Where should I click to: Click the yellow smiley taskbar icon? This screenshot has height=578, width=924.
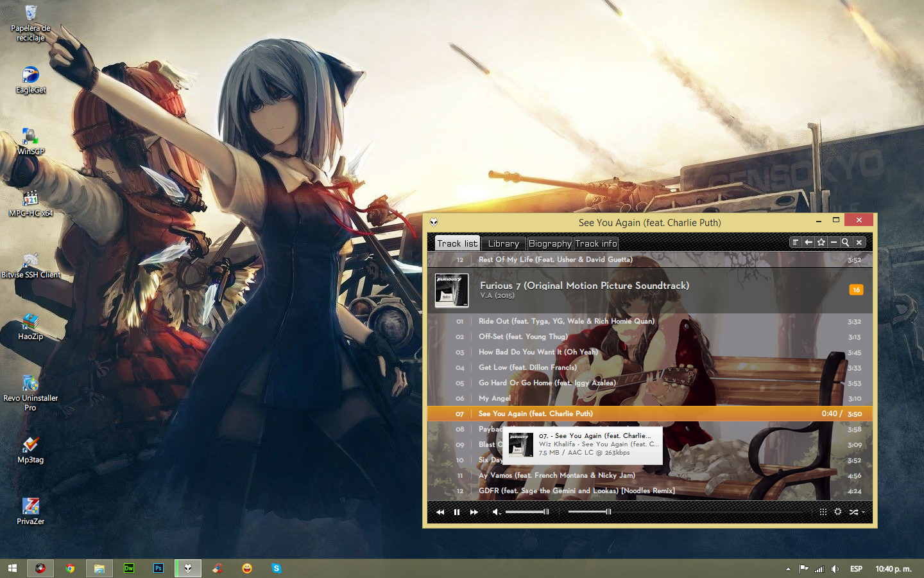[x=247, y=568]
